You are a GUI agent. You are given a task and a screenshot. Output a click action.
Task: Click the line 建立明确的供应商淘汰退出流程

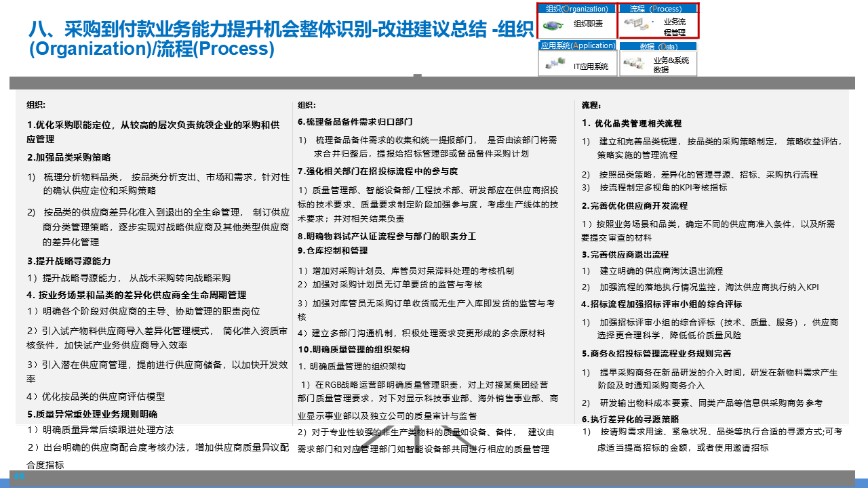tap(652, 270)
